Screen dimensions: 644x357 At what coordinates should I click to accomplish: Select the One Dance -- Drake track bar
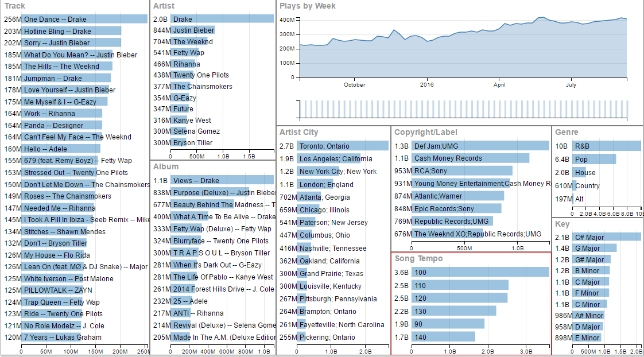point(84,20)
